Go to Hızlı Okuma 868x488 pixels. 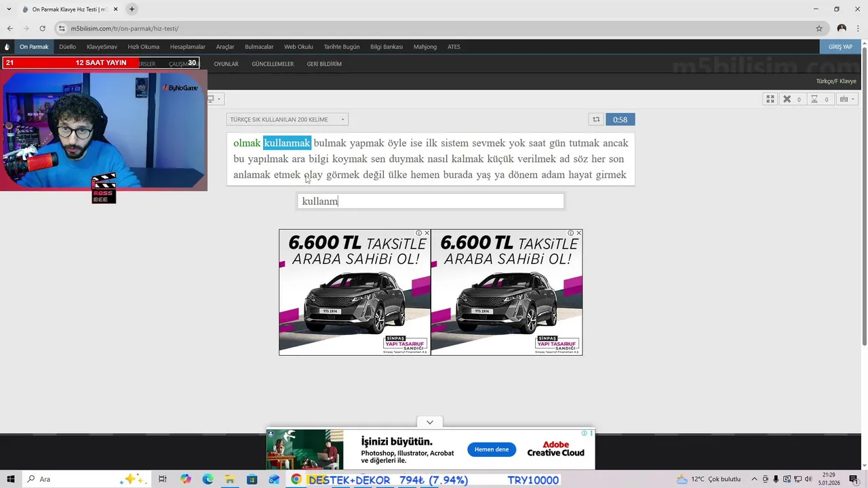(143, 47)
